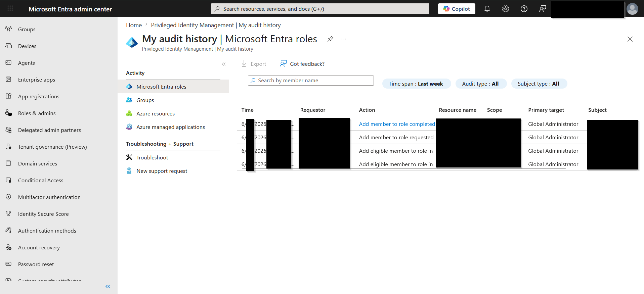Open the notifications bell icon
The width and height of the screenshot is (644, 294).
487,9
